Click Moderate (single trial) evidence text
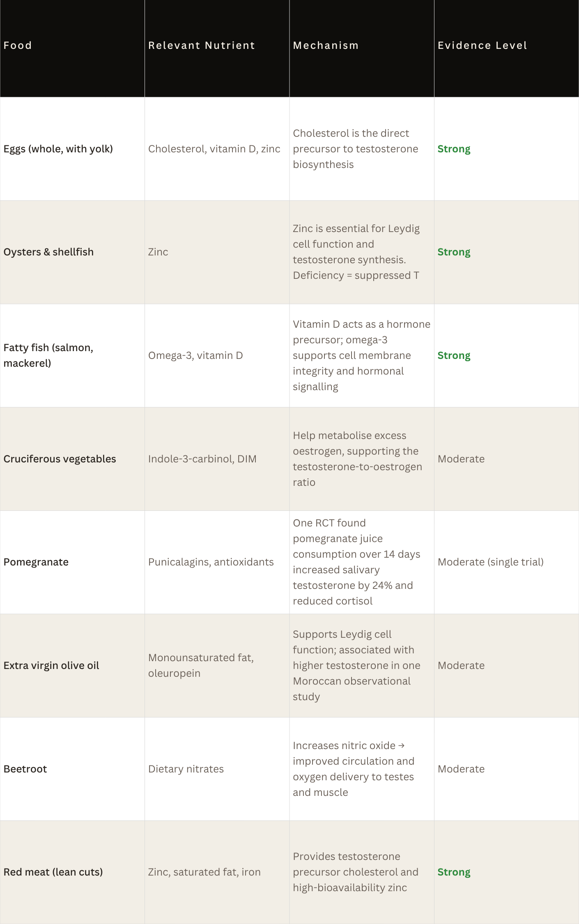Screen dimensions: 579x924 [490, 562]
